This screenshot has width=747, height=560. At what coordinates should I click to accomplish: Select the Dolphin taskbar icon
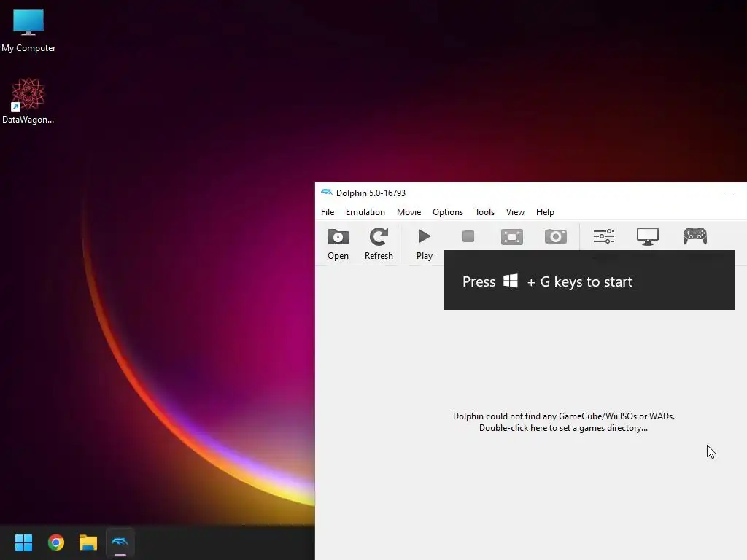[120, 542]
